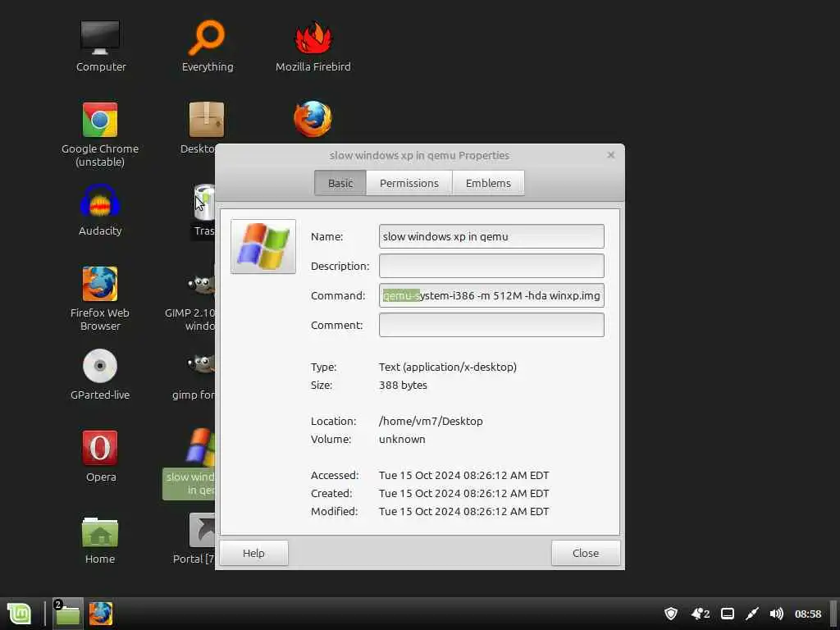This screenshot has width=840, height=630.
Task: Click the Close button in Properties
Action: point(586,553)
